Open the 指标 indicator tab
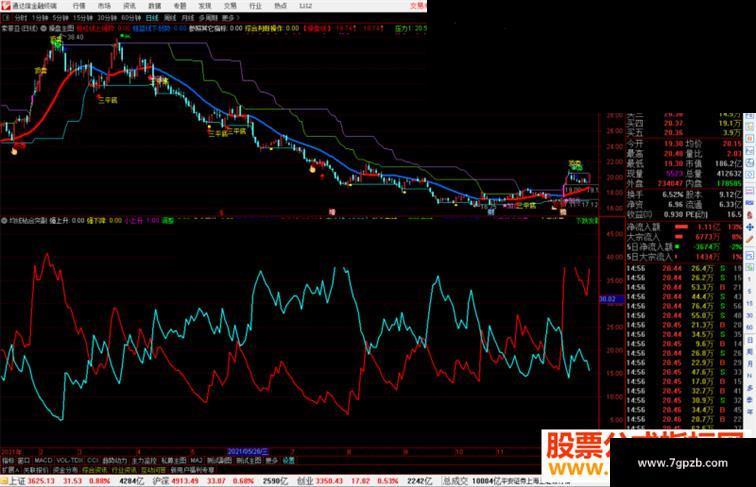The image size is (756, 487). pos(8,460)
